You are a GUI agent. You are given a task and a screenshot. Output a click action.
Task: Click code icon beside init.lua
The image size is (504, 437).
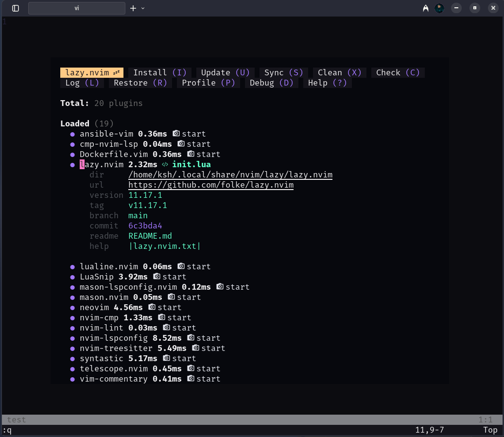(x=165, y=165)
